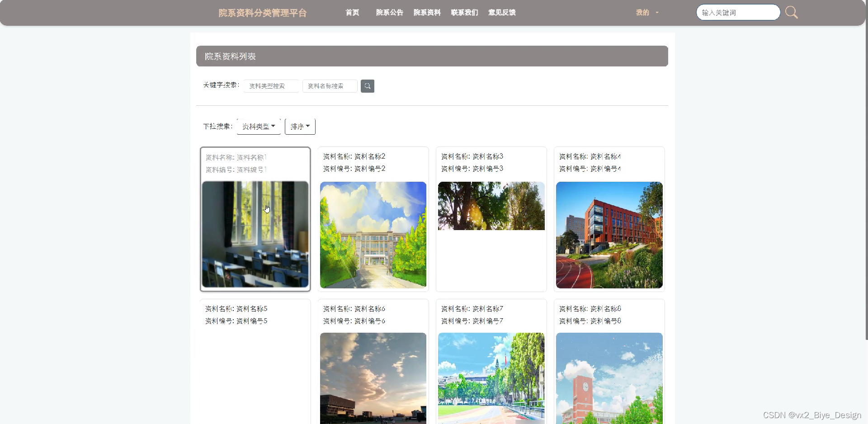Open the red building image of 资料名称4
Image resolution: width=868 pixels, height=424 pixels.
pyautogui.click(x=609, y=235)
